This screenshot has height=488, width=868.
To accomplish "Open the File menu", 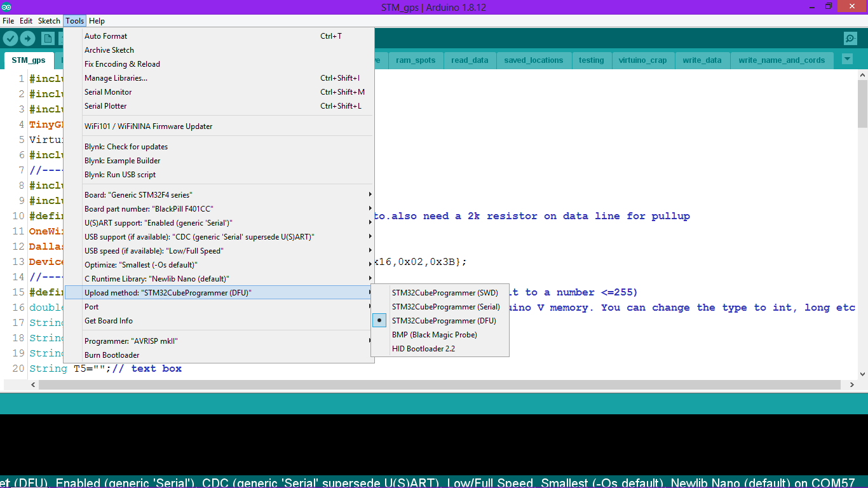I will (x=8, y=21).
